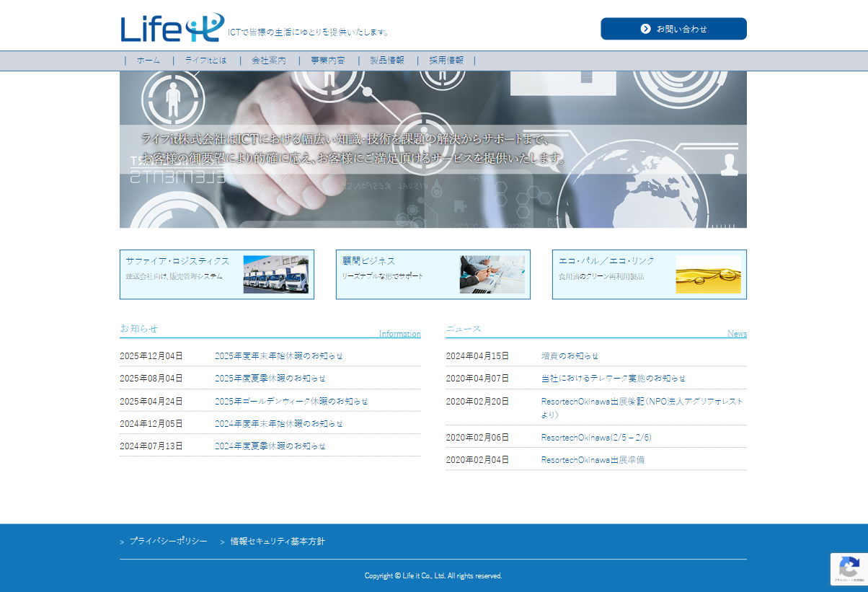Open the News link in the ニュース section
Viewport: 868px width, 592px height.
(738, 333)
